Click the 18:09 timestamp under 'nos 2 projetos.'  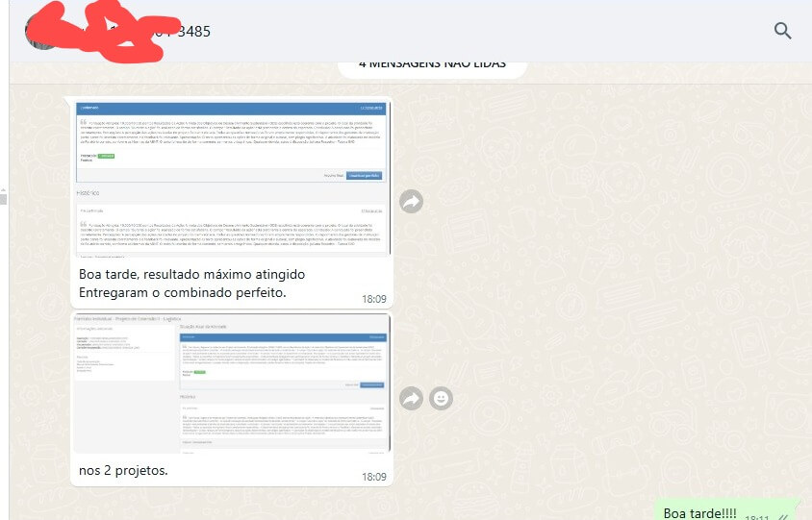pyautogui.click(x=373, y=477)
